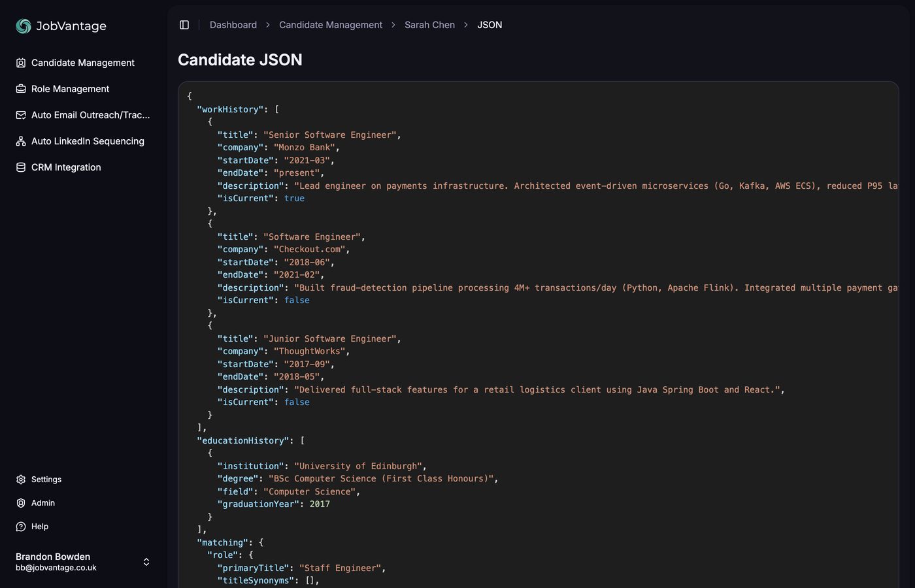This screenshot has height=588, width=915.
Task: Click the "Junior Software Engineer" title value
Action: (x=330, y=338)
